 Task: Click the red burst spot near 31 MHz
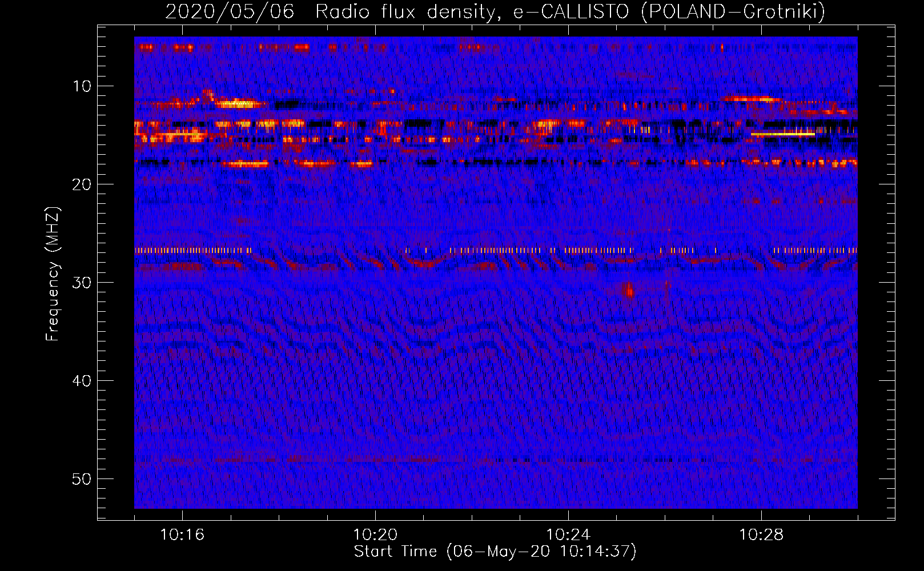point(628,289)
